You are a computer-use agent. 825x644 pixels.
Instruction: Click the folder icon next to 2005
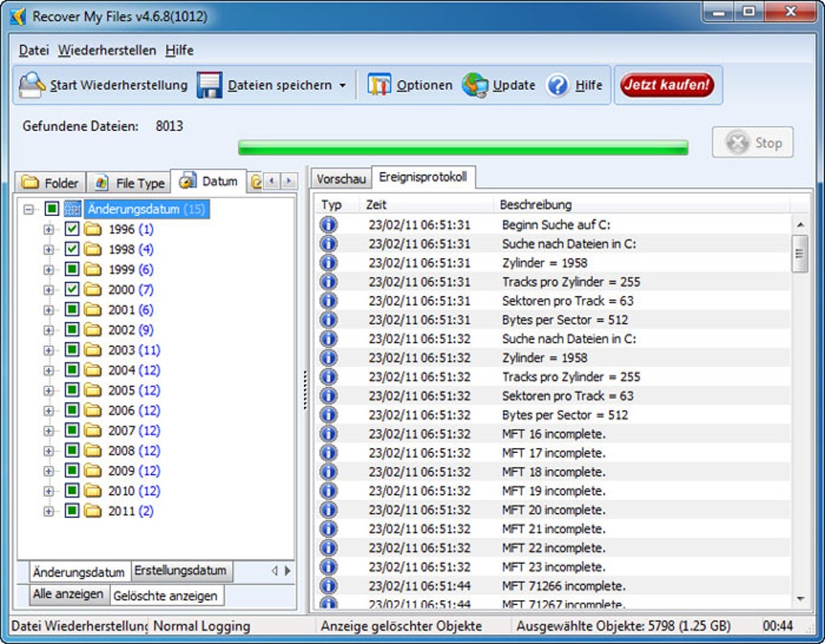coord(92,391)
